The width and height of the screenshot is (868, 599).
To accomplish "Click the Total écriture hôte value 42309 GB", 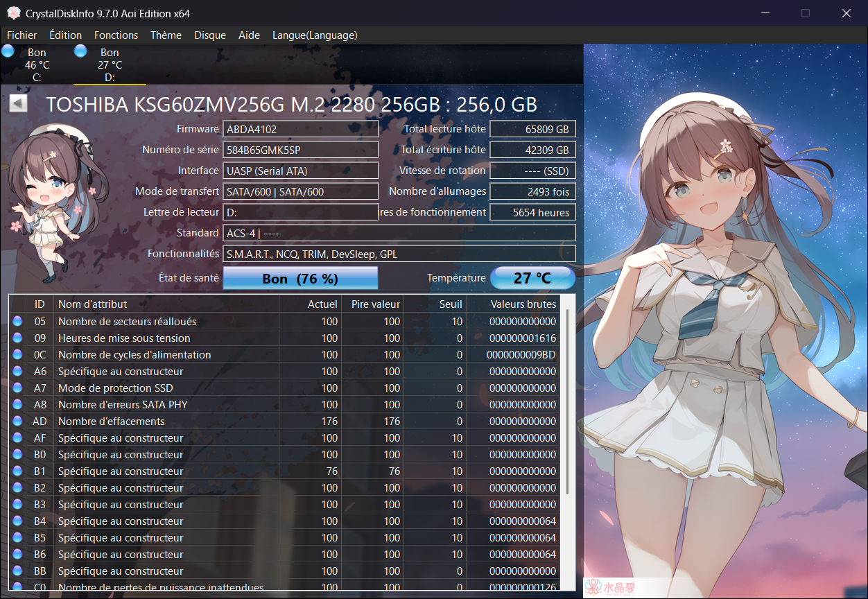I will click(532, 150).
